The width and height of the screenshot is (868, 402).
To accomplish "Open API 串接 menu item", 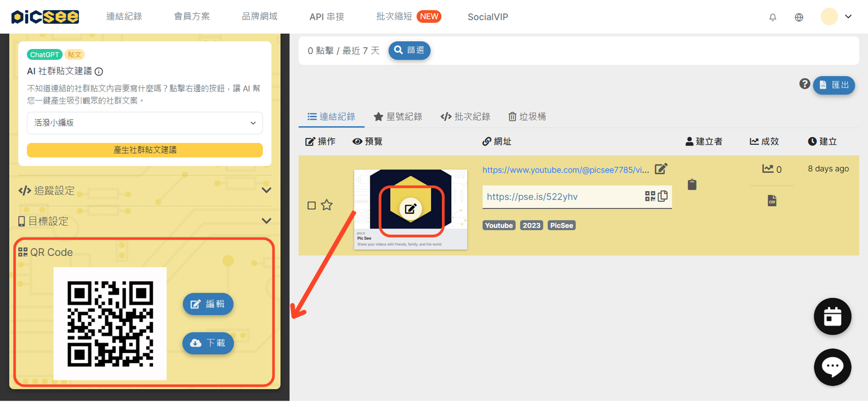I will coord(327,17).
